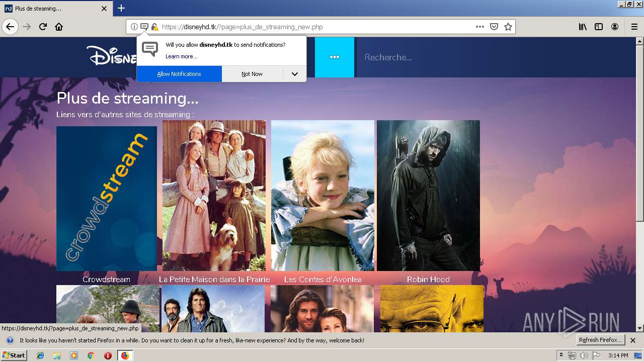The width and height of the screenshot is (644, 362).
Task: Open Opera red icon in taskbar
Action: click(108, 355)
